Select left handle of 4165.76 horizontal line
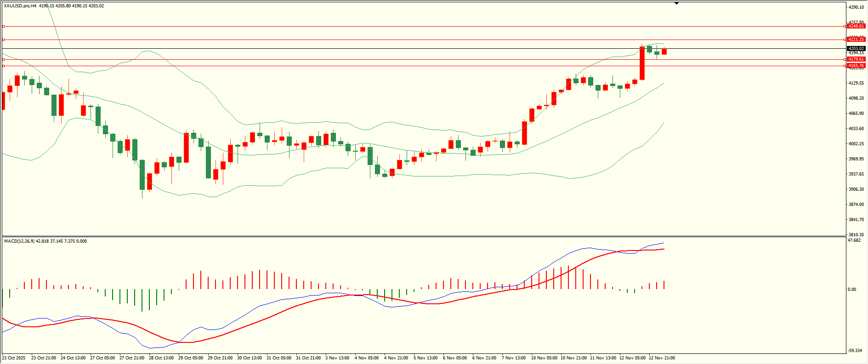 [x=4, y=66]
